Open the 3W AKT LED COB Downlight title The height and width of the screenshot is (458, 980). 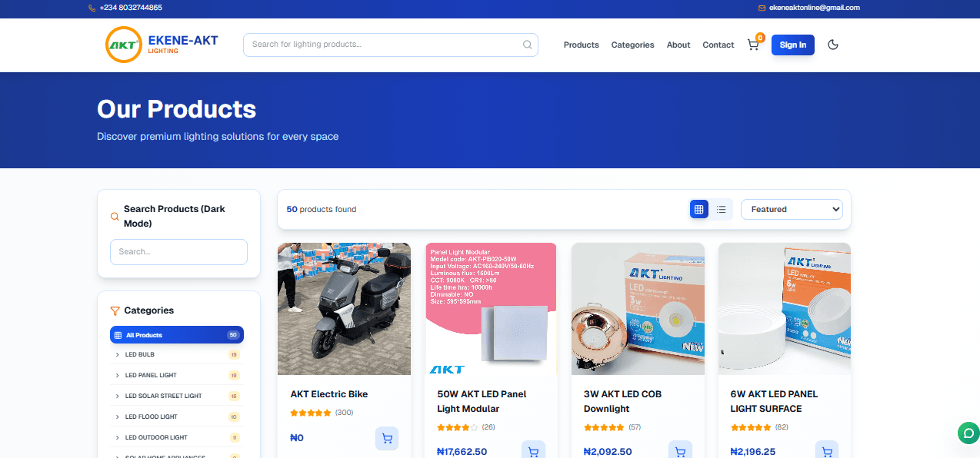point(622,401)
